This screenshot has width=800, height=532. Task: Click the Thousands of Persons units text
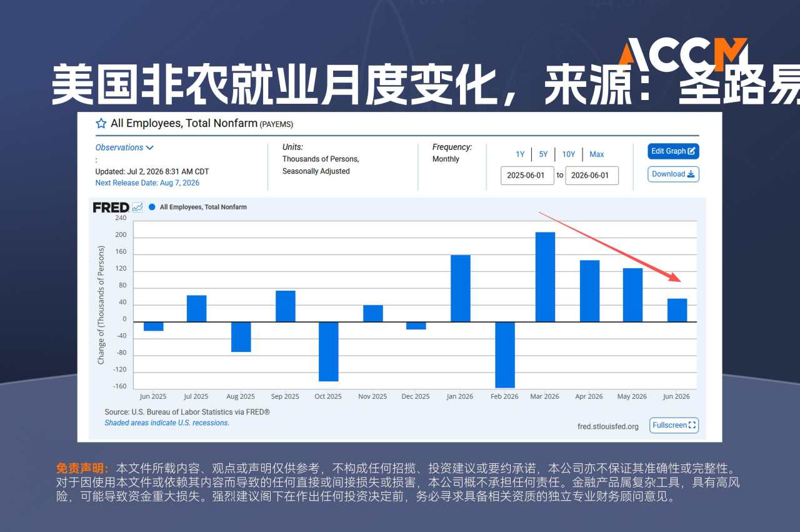[x=321, y=159]
